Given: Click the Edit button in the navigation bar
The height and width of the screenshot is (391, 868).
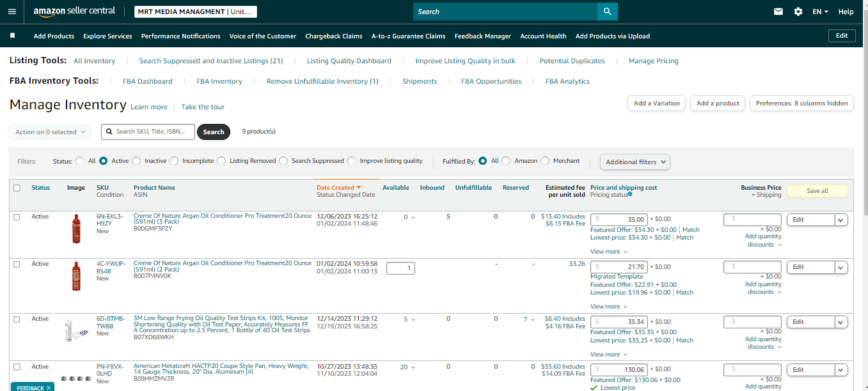Looking at the screenshot, I should tap(842, 36).
